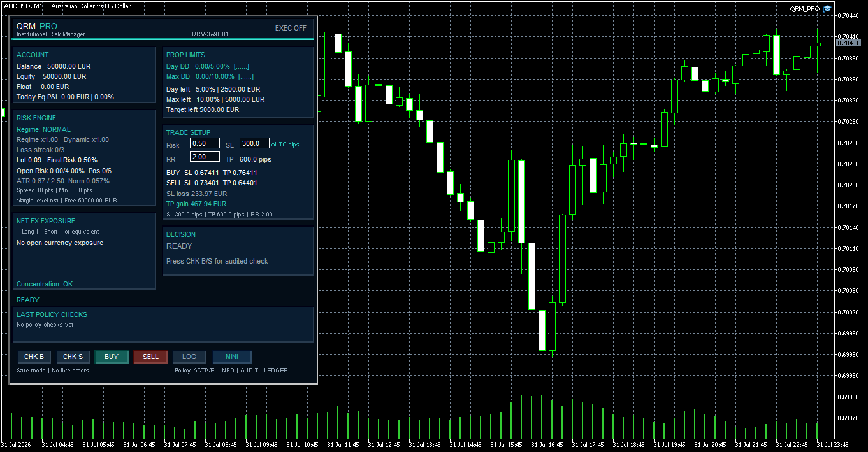Click the RR input field showing 2.00
Image resolution: width=868 pixels, height=452 pixels.
pos(205,157)
